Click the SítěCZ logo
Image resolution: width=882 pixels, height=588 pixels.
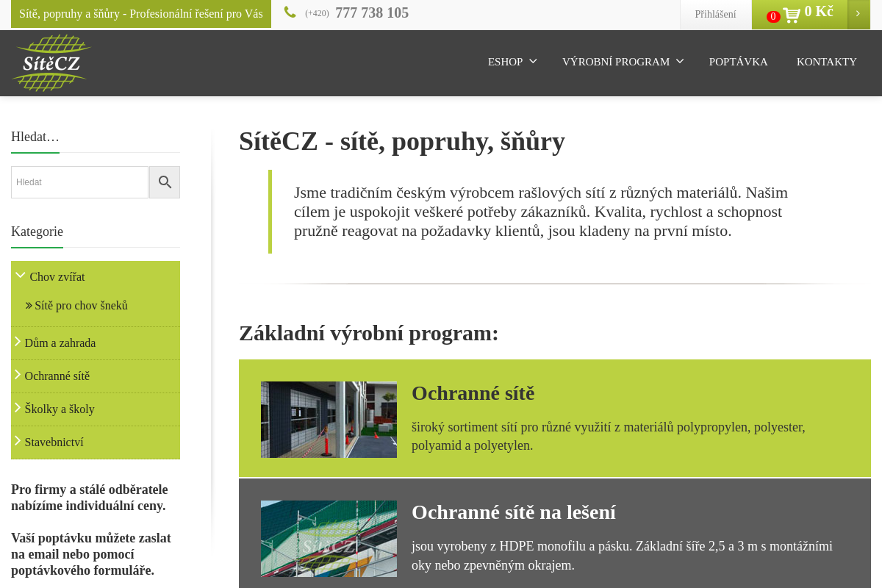(51, 63)
